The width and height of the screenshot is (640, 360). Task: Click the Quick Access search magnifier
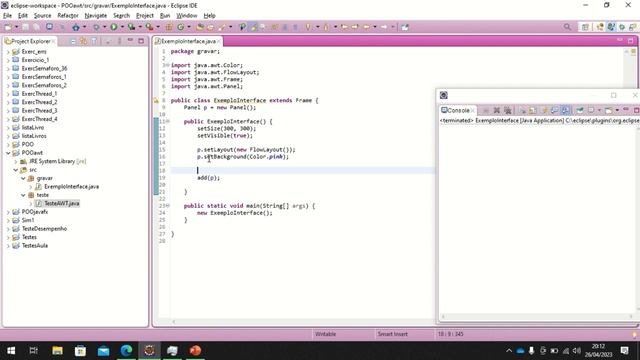[x=567, y=27]
